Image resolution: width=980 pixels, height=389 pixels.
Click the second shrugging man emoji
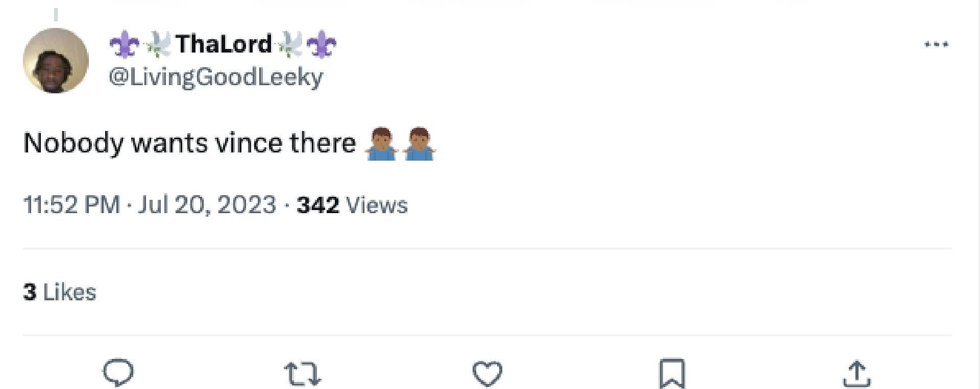[419, 144]
